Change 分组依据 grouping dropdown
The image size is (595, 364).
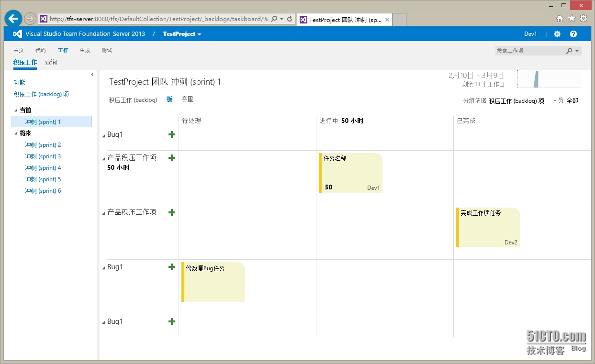[516, 101]
